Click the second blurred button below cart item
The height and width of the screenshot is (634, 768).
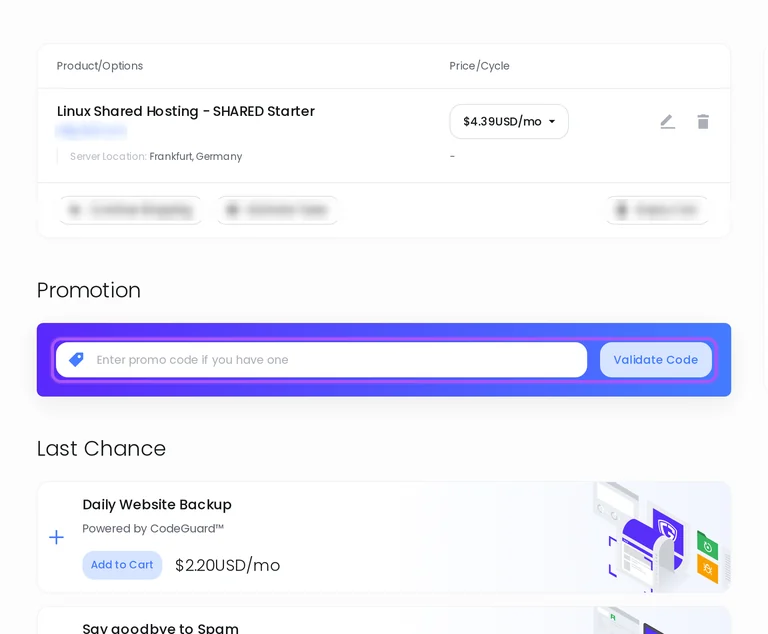[277, 210]
